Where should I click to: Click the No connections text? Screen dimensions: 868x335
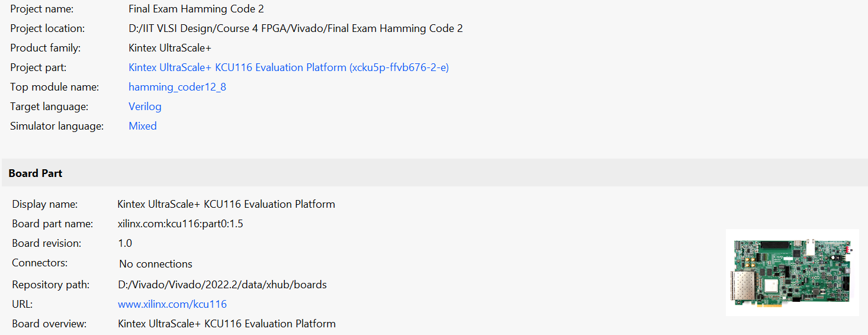pos(156,264)
